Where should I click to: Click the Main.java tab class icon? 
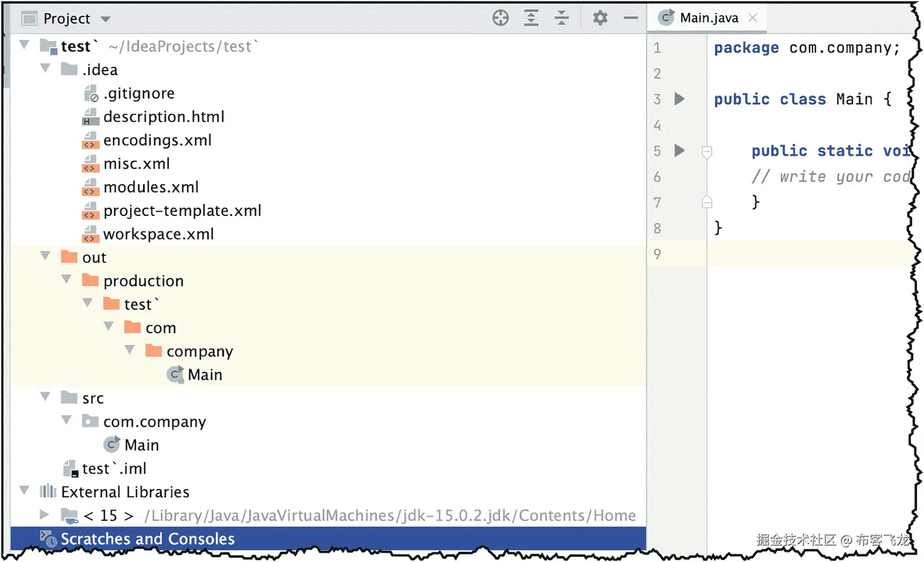click(666, 18)
